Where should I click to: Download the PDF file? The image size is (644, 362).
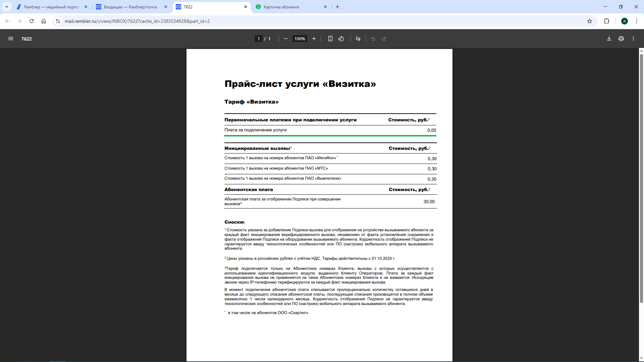pos(609,39)
